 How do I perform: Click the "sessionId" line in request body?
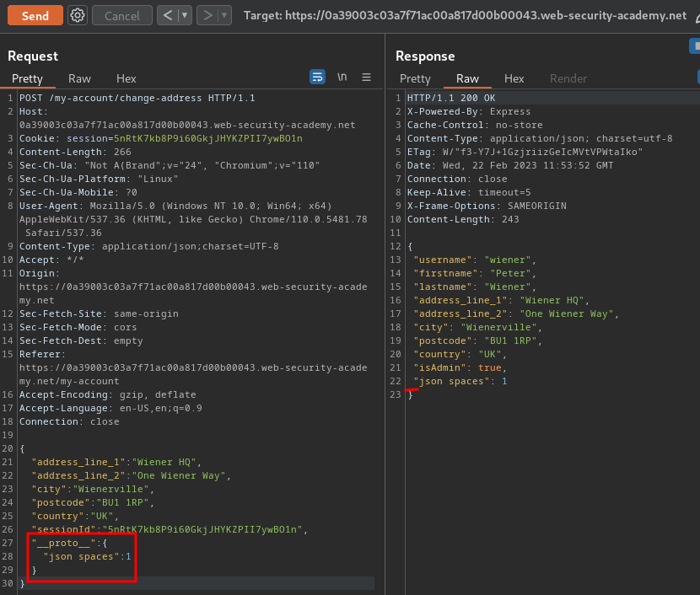click(x=170, y=529)
